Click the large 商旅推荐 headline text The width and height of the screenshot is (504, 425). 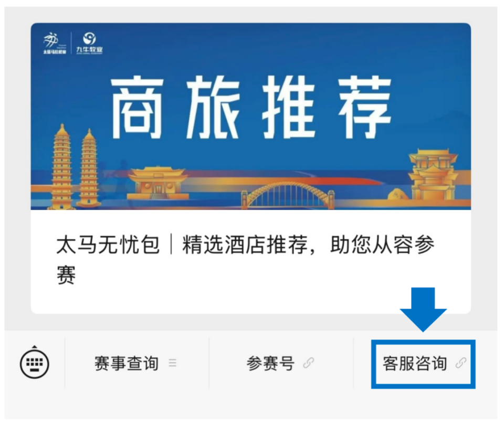251,107
